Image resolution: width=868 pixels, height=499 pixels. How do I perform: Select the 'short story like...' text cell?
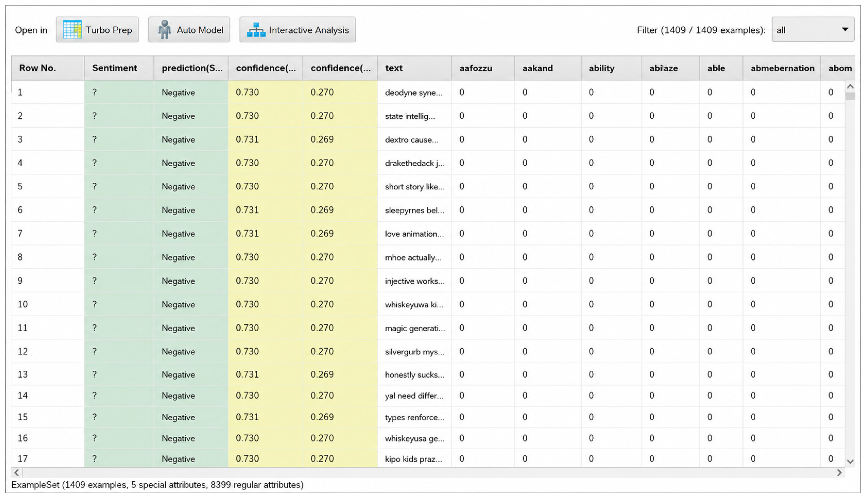[414, 186]
